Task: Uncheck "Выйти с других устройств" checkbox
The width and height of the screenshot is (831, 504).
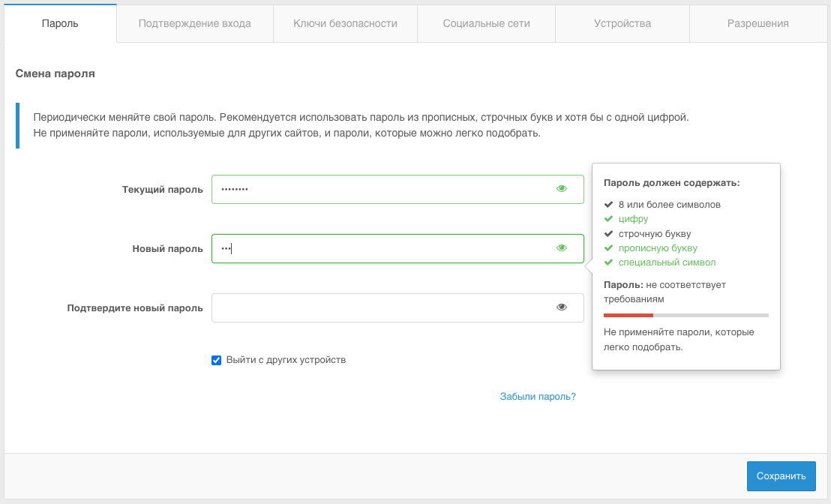Action: coord(217,360)
